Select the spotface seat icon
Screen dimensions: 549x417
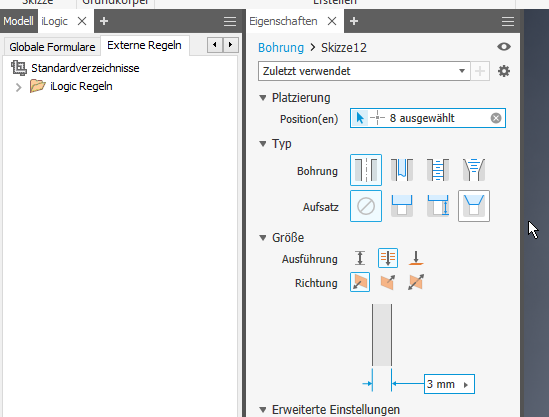point(438,206)
